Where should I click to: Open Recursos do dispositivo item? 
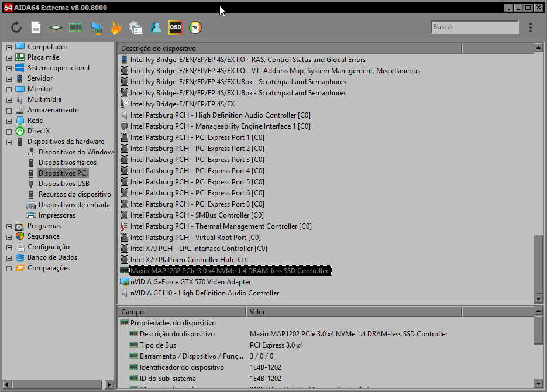tap(75, 194)
